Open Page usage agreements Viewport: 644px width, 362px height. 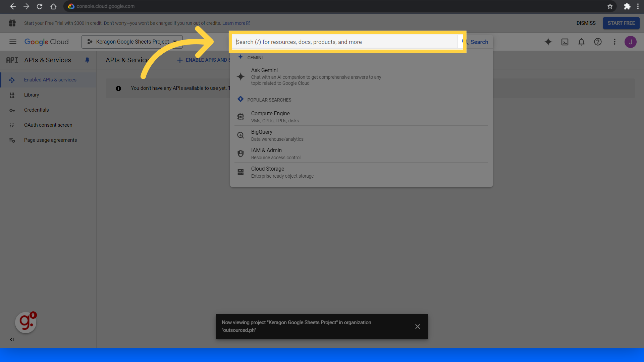(48, 140)
